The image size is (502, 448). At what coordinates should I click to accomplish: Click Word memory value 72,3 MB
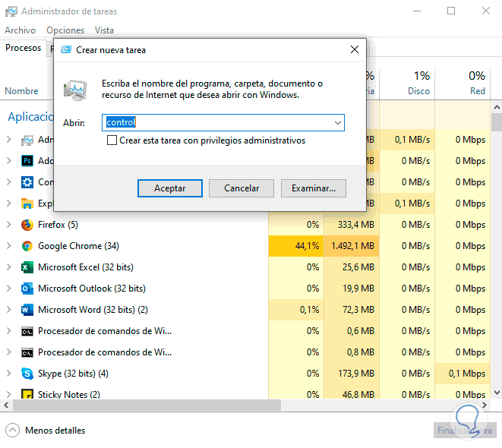click(358, 310)
